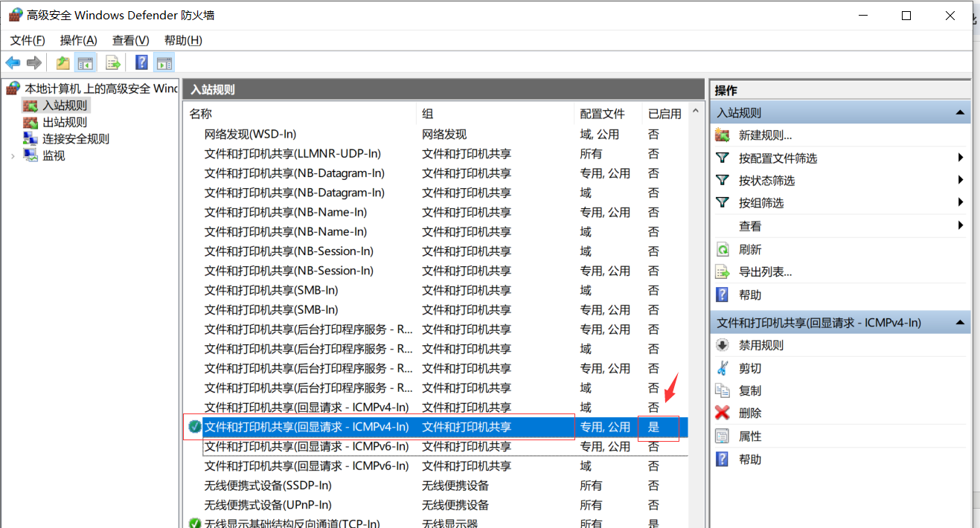Click the 连接安全规则 tree icon
The image size is (980, 528).
point(30,138)
